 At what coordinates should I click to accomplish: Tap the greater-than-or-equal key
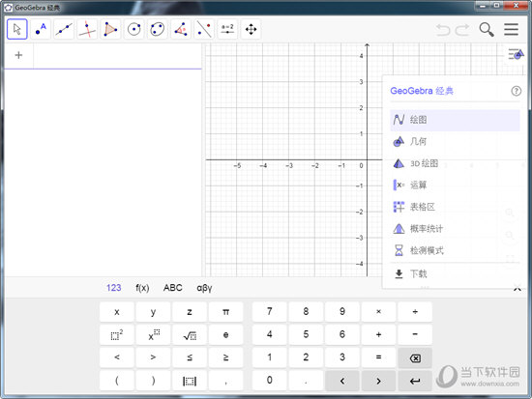pyautogui.click(x=225, y=357)
